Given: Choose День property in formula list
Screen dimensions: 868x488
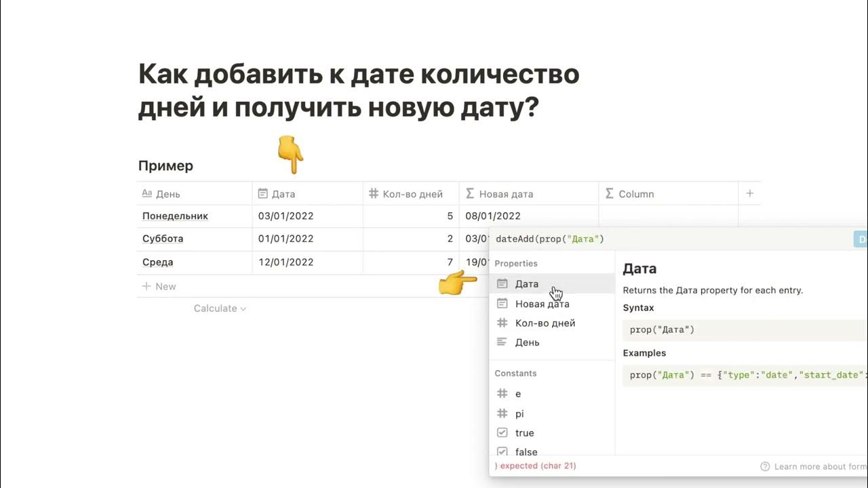Looking at the screenshot, I should tap(552, 342).
